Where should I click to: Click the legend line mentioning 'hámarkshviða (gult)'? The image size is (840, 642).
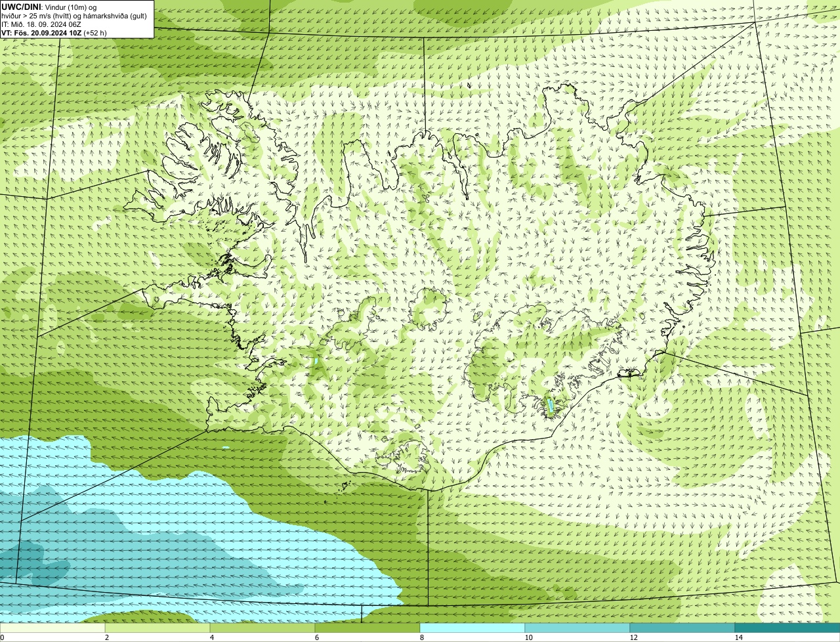click(x=74, y=16)
